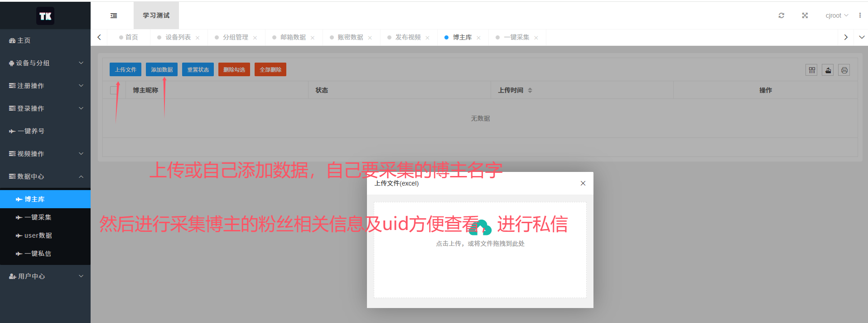Viewport: 868px width, 323px height.
Task: Open 一键采集 in sidebar submenu
Action: tap(45, 217)
